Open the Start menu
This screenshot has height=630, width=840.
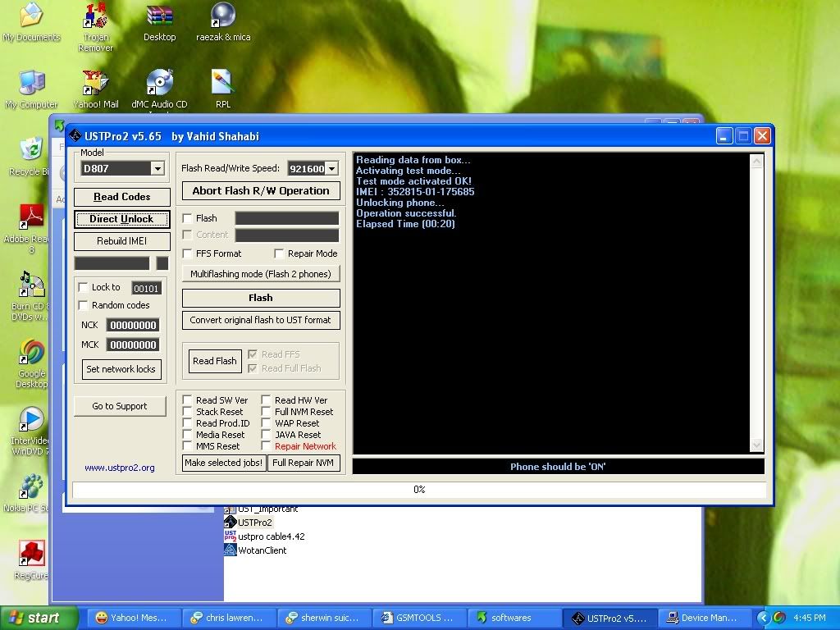click(38, 619)
